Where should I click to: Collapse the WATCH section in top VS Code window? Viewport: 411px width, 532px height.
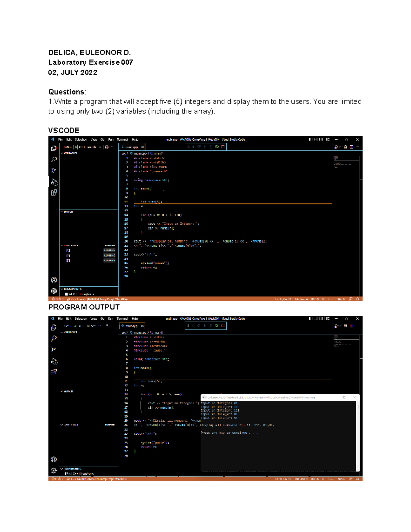pyautogui.click(x=62, y=212)
